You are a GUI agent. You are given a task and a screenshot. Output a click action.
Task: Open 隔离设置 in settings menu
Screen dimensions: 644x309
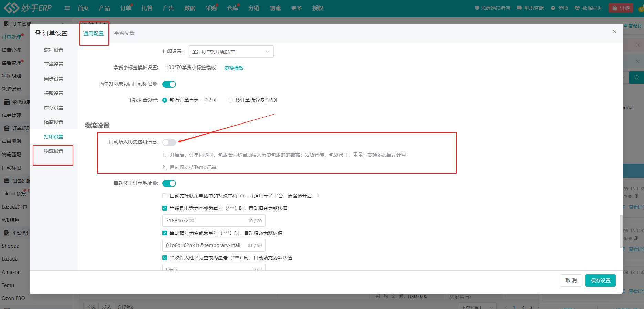[x=54, y=122]
